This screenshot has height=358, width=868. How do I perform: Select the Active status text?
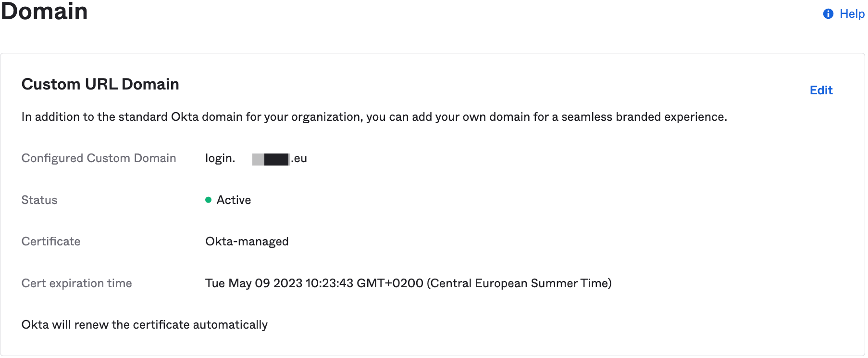[234, 200]
